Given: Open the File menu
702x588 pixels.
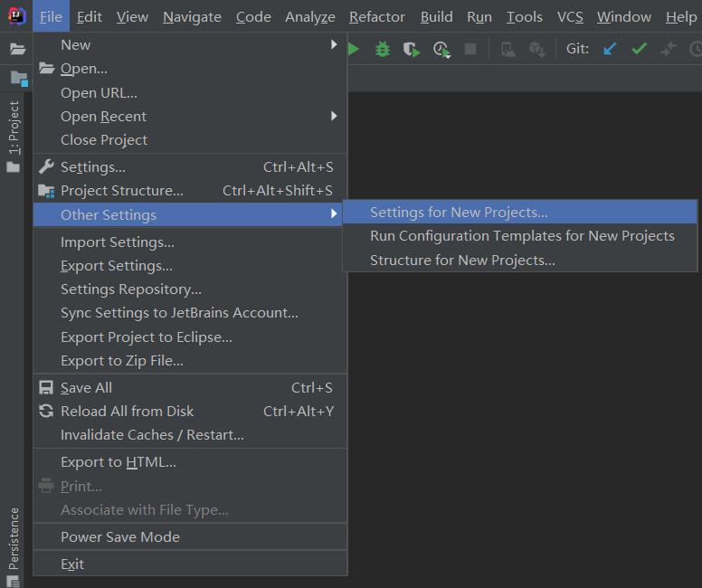Looking at the screenshot, I should (x=51, y=16).
